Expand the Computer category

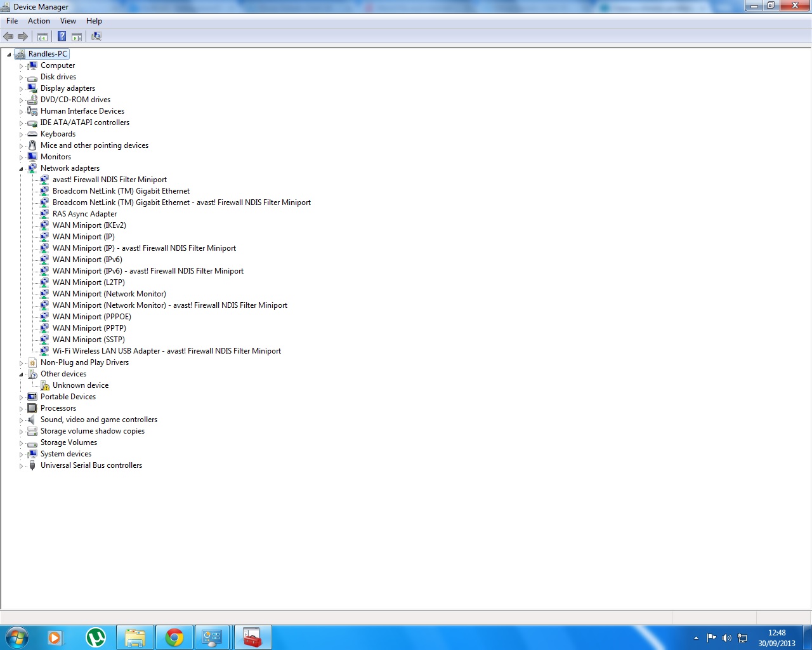tap(21, 66)
